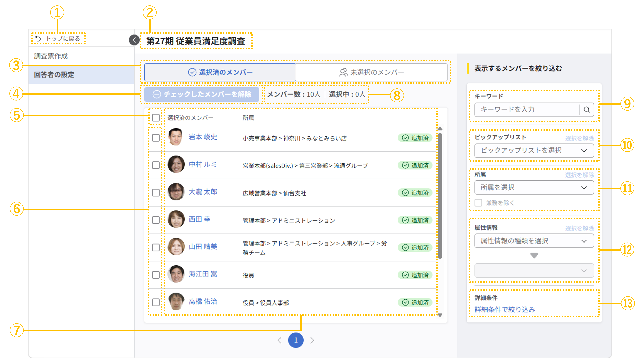Open 大瀧 太郎's profile link

pos(203,192)
